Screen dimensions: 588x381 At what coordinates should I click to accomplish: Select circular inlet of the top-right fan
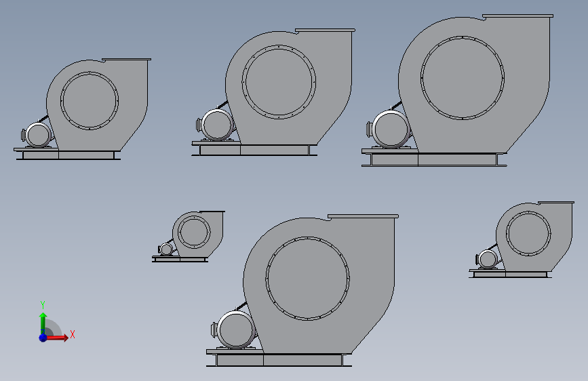pyautogui.click(x=463, y=78)
